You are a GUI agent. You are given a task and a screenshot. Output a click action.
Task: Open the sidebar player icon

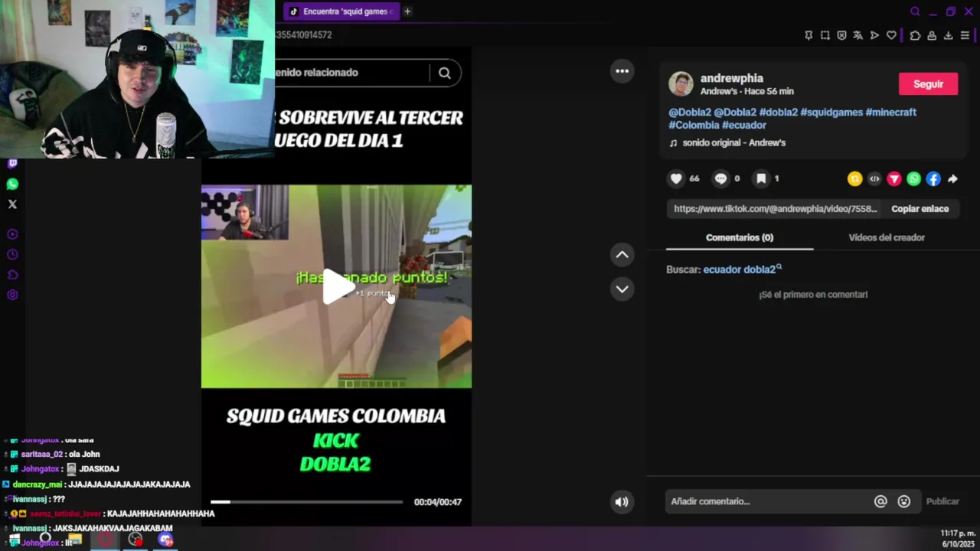click(x=12, y=234)
